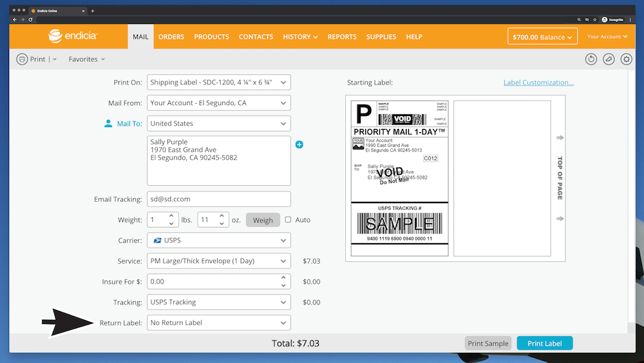Decrease the oz weight stepper
Viewport: 644px width, 363px height.
tap(222, 224)
